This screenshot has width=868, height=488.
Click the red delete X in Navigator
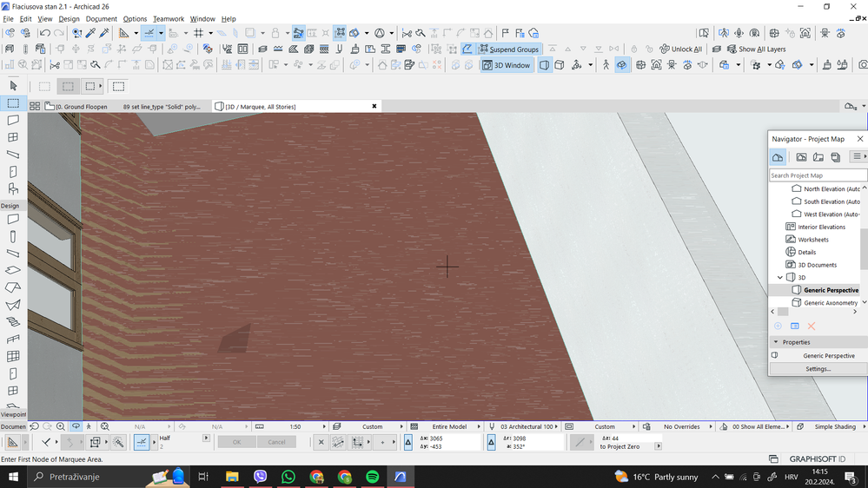(812, 326)
